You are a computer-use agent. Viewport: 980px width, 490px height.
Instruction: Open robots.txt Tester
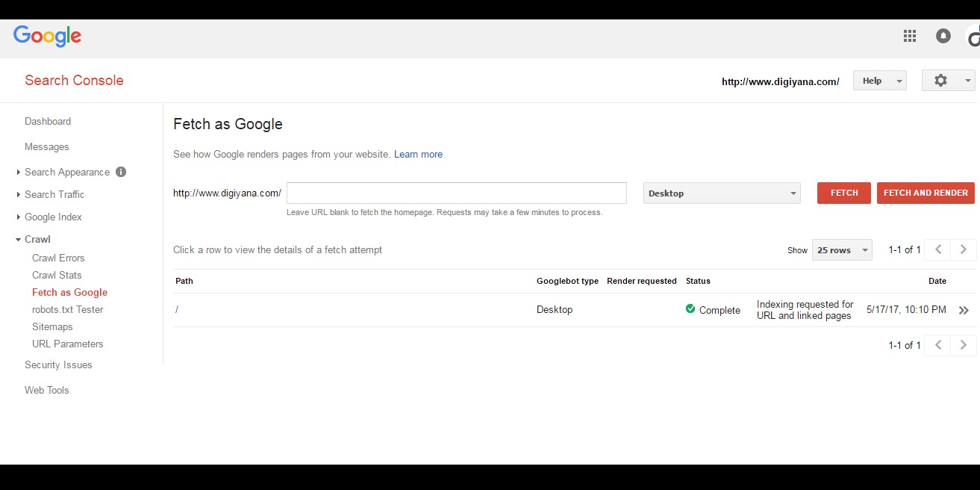[68, 309]
